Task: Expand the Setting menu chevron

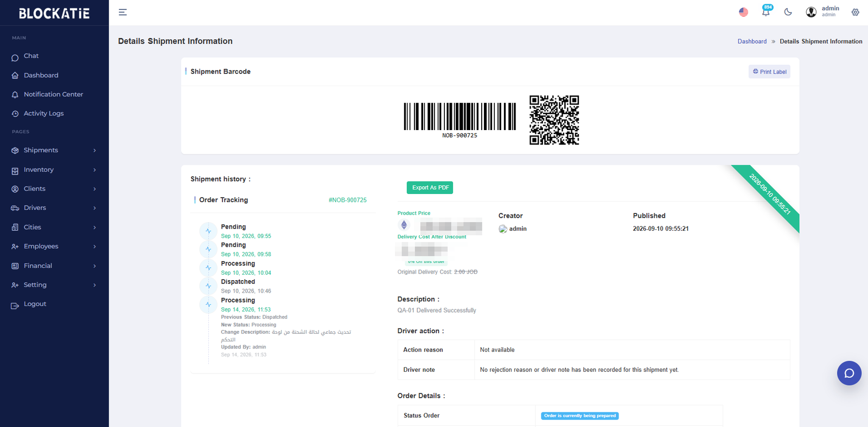Action: [x=94, y=285]
